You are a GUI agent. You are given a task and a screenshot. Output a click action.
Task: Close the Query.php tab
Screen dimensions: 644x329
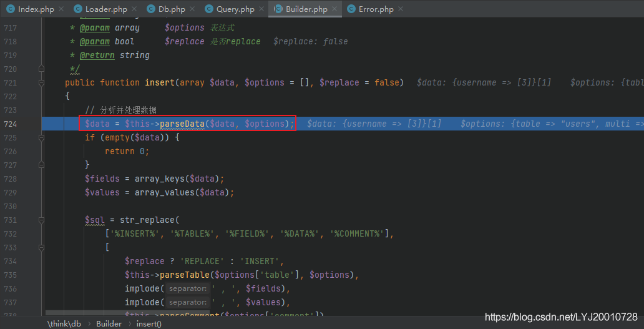click(261, 9)
